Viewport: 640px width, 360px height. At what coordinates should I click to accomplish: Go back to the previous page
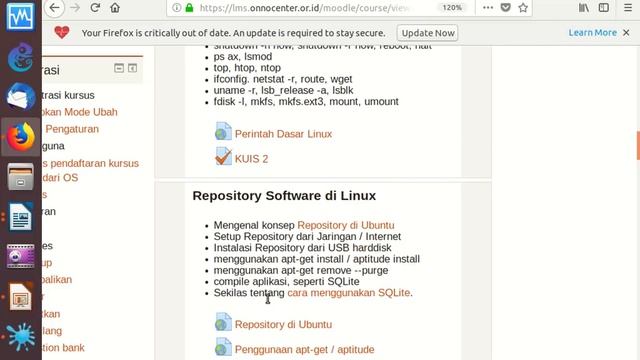[54, 8]
